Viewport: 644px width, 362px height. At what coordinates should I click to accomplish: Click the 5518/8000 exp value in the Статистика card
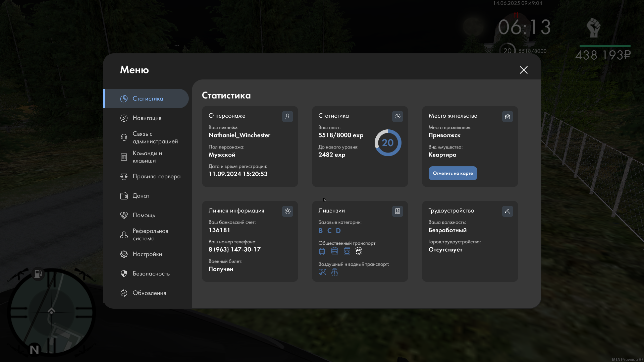[x=341, y=135]
